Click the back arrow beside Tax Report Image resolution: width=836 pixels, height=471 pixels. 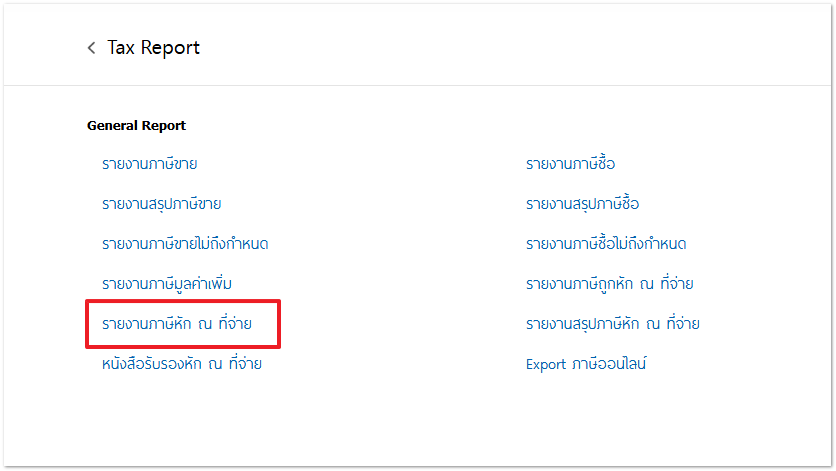92,48
